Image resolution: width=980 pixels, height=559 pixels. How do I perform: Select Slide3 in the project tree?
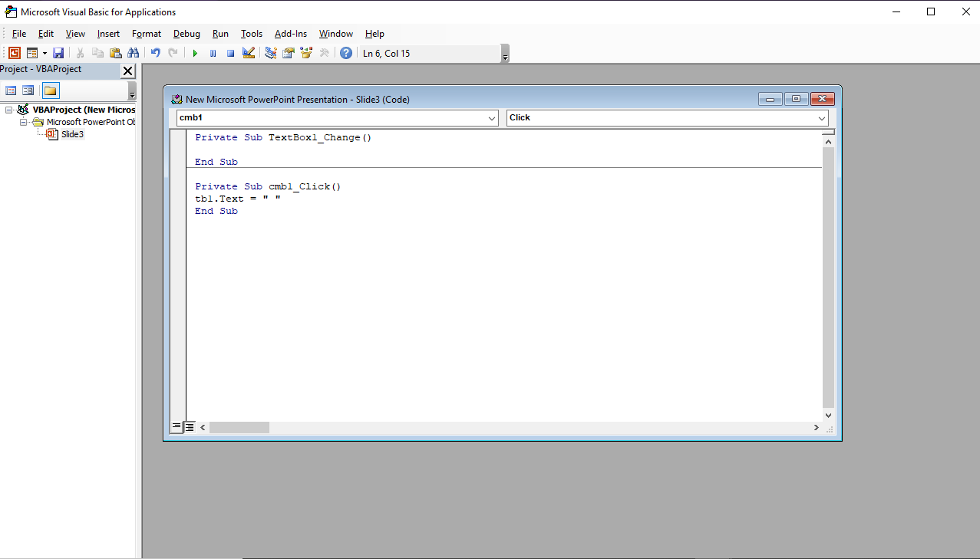point(72,134)
